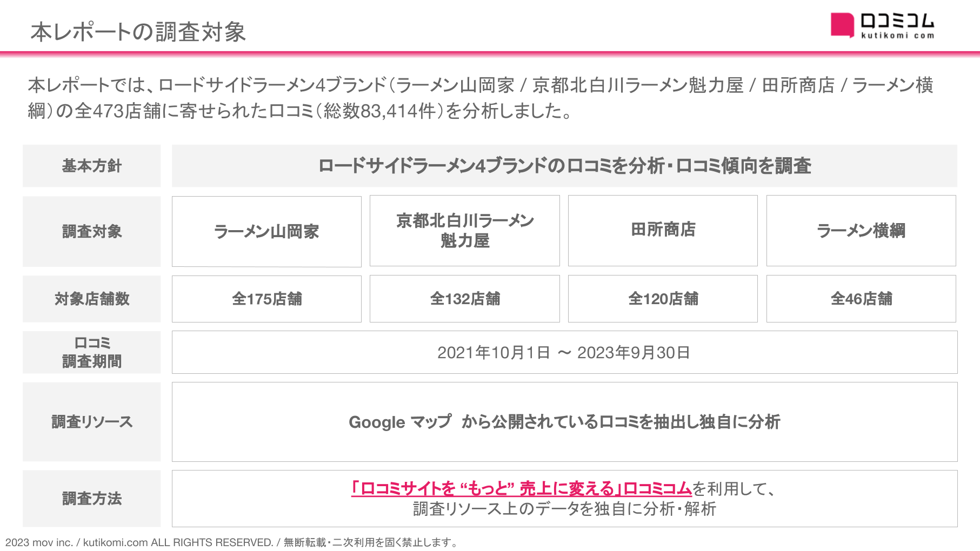This screenshot has width=980, height=551.
Task: Click the 基本方針 row label
Action: (x=92, y=166)
